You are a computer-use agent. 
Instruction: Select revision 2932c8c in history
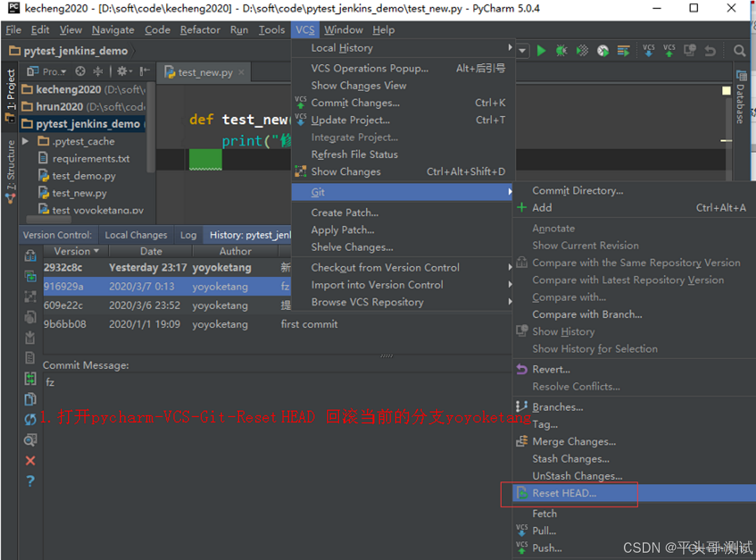(167, 267)
